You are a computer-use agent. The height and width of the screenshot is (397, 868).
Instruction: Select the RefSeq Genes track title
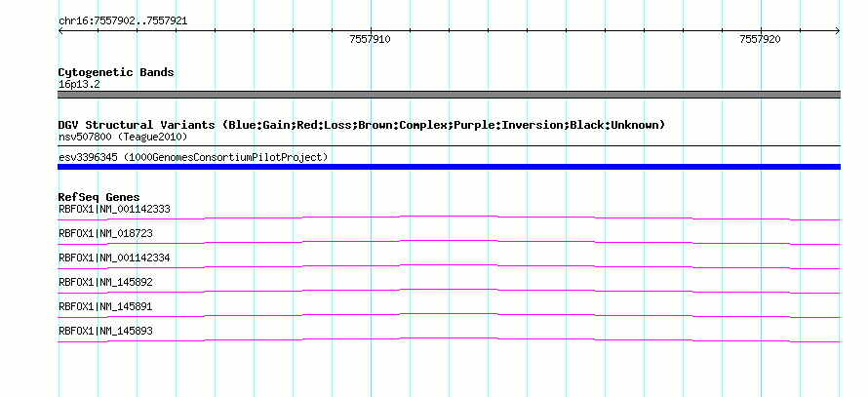99,197
